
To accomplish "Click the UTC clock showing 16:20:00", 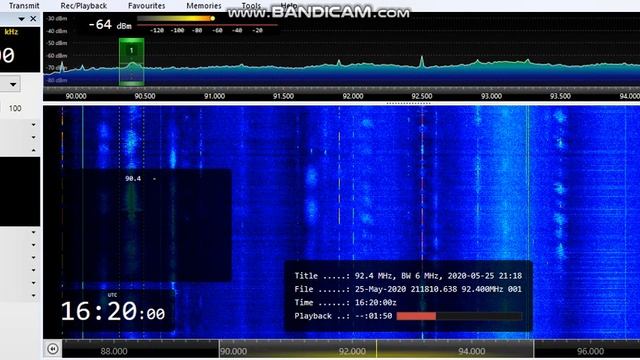I will (113, 312).
